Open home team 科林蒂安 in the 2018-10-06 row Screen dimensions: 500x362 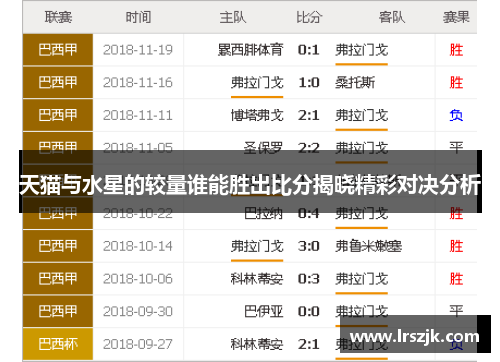(257, 279)
